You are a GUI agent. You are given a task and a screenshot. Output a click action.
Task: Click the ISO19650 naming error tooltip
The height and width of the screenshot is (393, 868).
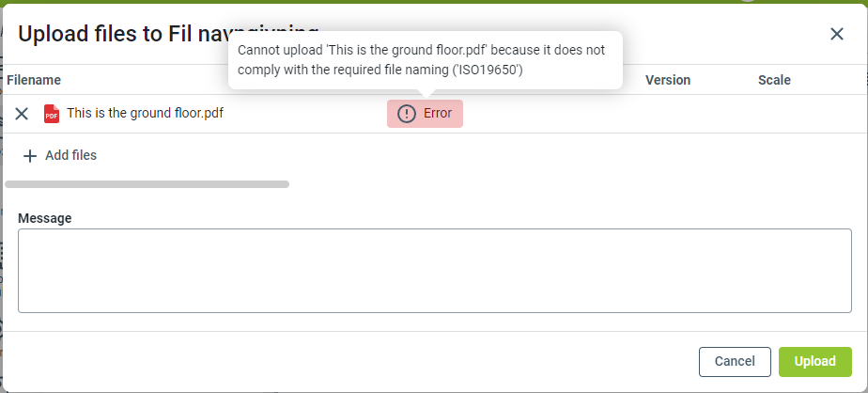click(x=425, y=60)
